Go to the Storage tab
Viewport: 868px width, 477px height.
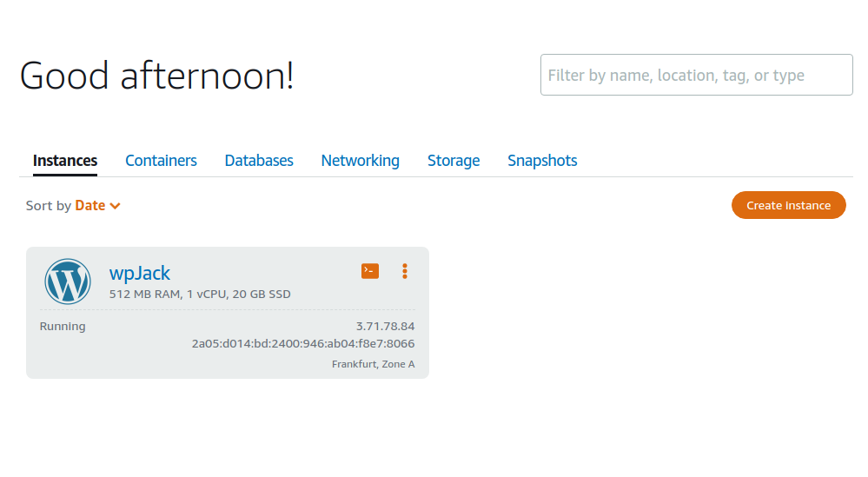pos(454,161)
